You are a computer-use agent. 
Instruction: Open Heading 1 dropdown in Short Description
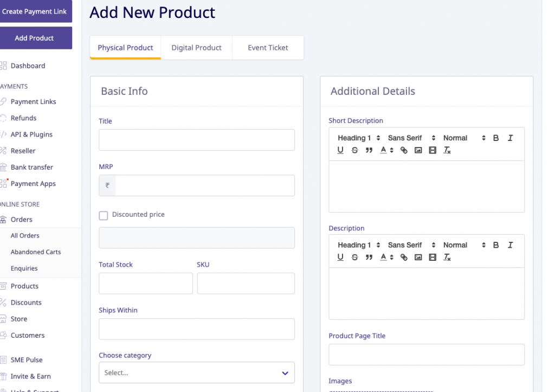(x=359, y=138)
